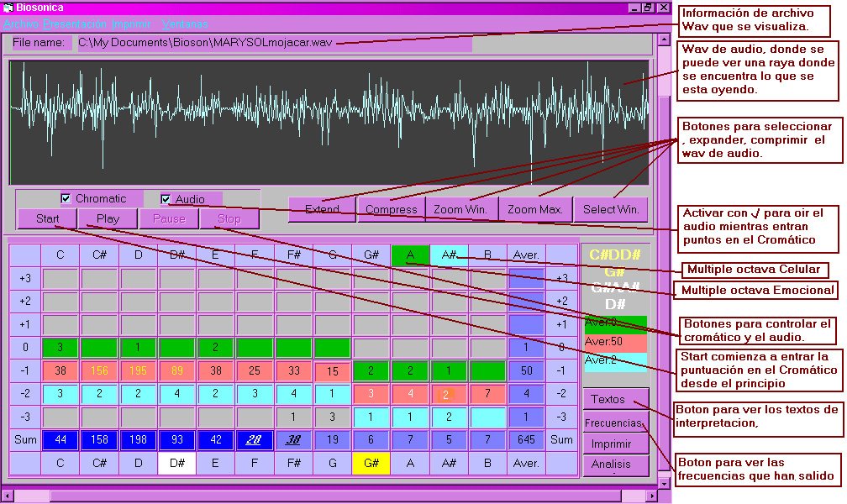Open the Presentación menu
Viewport: 847px width, 504px height.
(x=75, y=24)
